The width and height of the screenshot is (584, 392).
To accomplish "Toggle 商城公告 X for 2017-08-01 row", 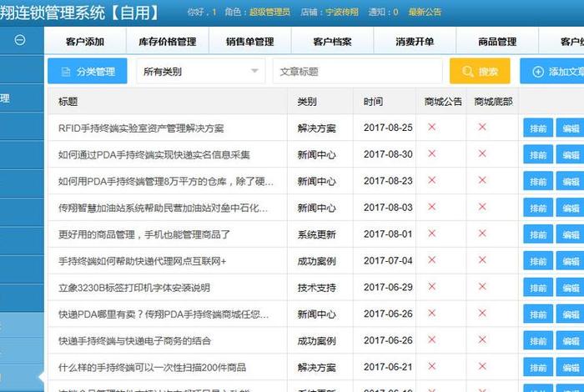I will [x=431, y=234].
